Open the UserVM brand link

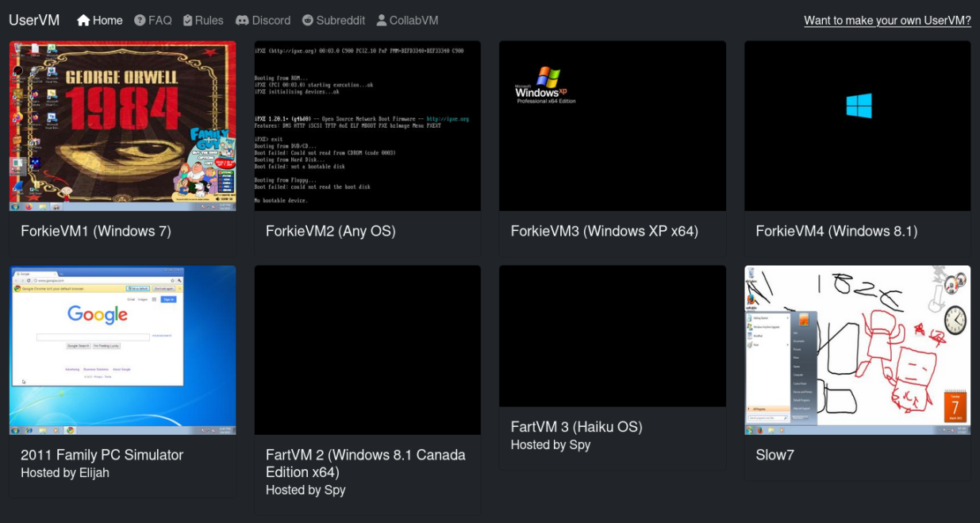[x=34, y=21]
